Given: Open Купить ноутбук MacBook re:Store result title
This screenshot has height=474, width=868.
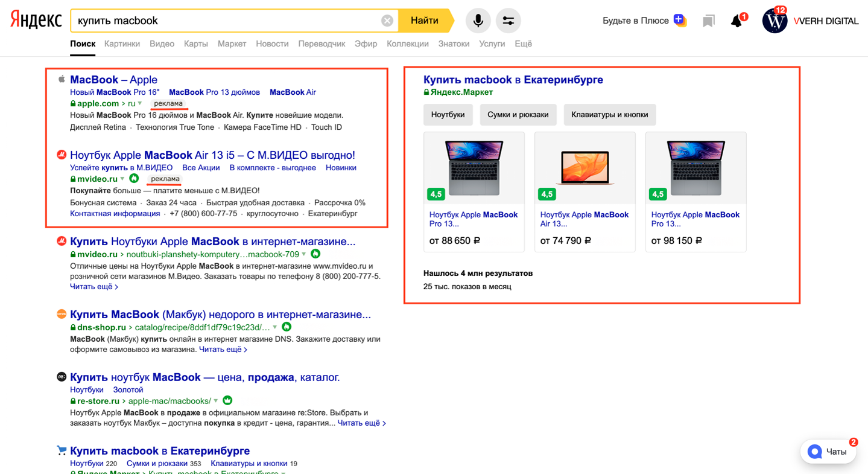Looking at the screenshot, I should [x=205, y=377].
